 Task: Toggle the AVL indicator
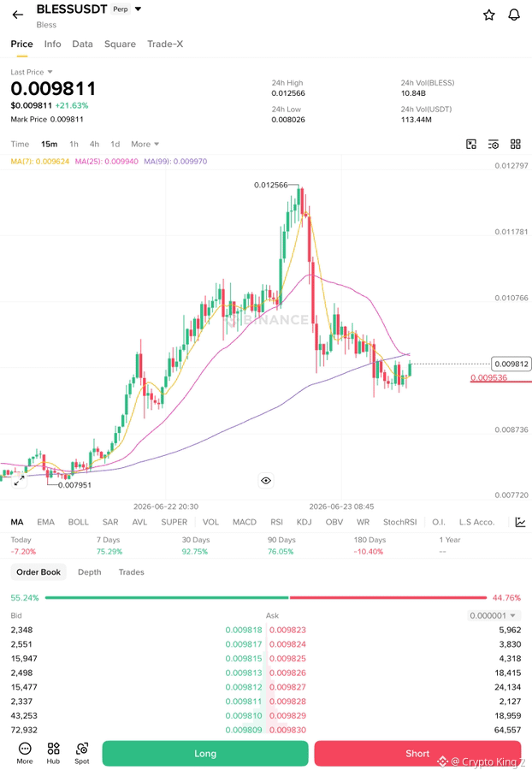click(139, 522)
